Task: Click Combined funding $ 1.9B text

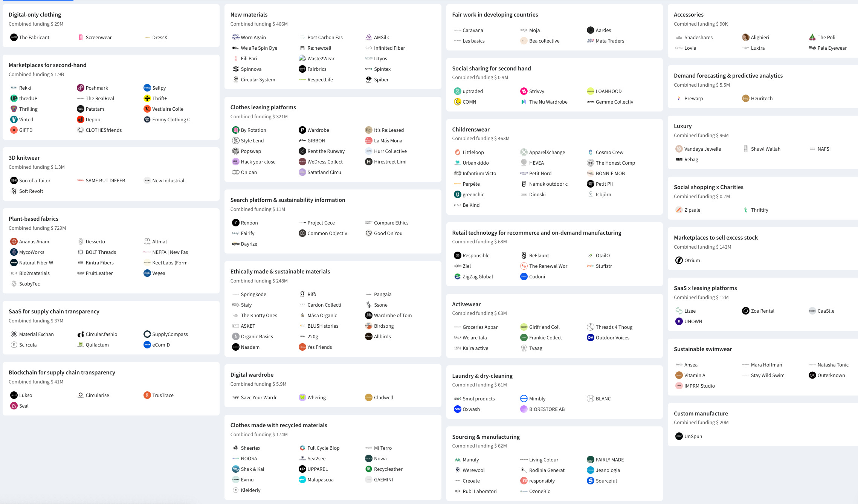Action: pyautogui.click(x=36, y=74)
